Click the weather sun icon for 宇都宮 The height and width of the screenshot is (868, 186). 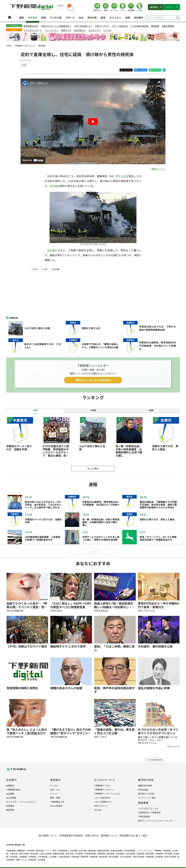tap(70, 7)
